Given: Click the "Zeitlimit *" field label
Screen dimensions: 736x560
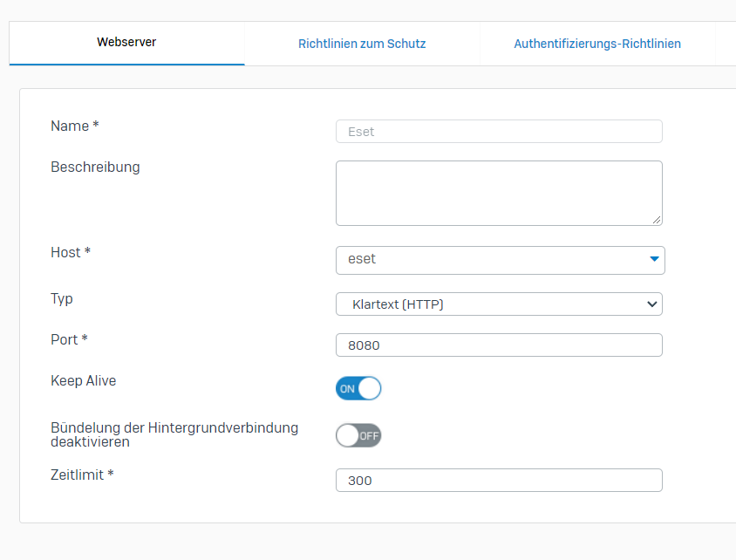Looking at the screenshot, I should tap(83, 475).
